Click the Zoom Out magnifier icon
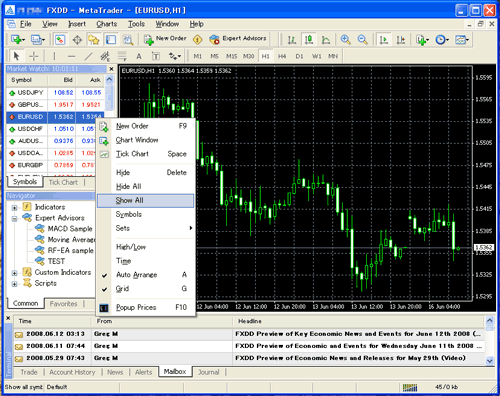 click(362, 40)
